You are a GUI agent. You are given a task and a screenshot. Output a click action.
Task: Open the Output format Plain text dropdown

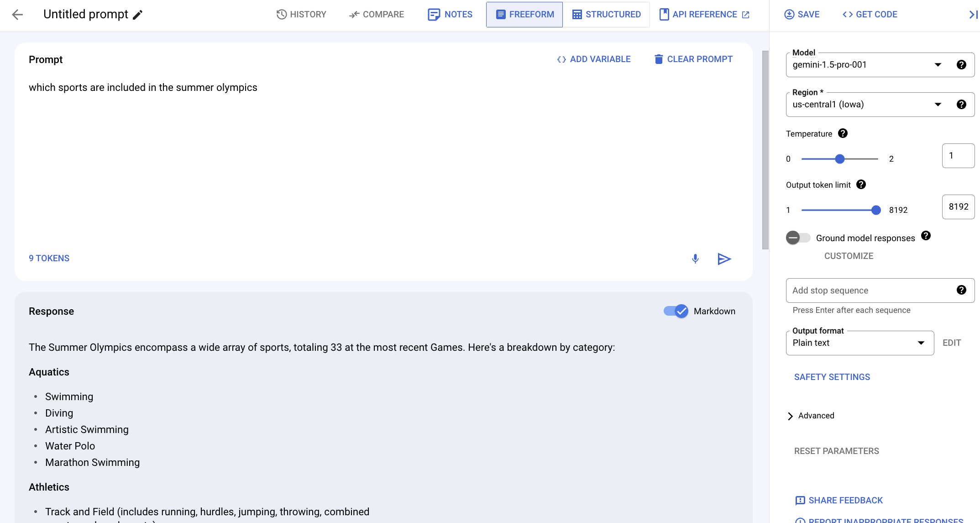tap(859, 343)
